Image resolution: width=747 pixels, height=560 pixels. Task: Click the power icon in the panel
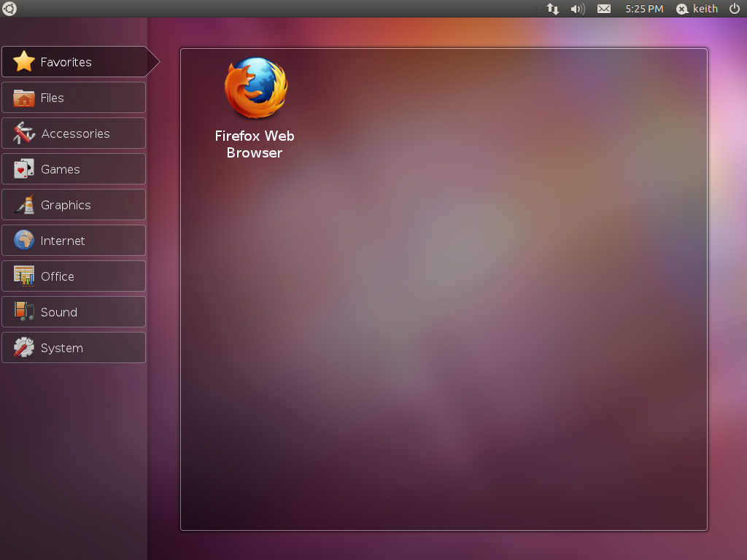point(735,9)
